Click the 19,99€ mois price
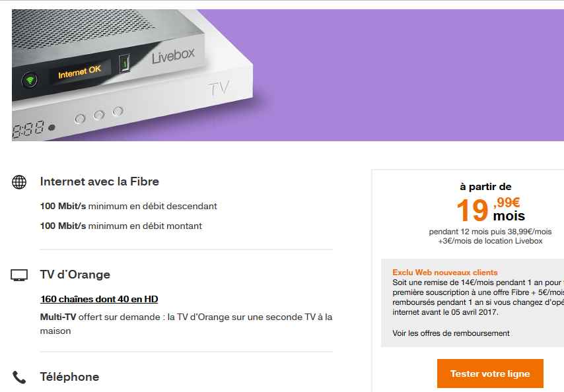 tap(490, 210)
